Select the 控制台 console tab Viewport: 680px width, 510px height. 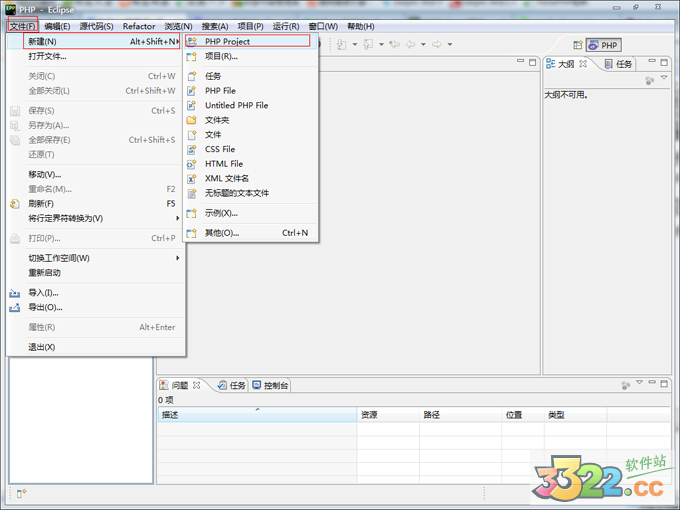click(x=270, y=385)
